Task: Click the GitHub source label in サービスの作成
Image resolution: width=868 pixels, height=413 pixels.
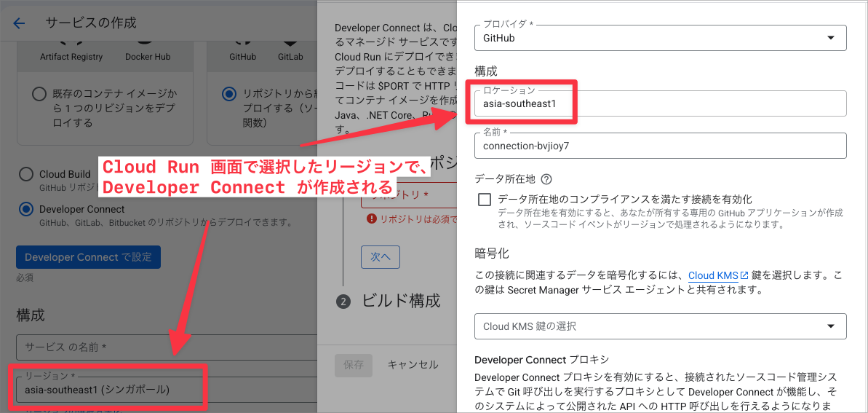Action: tap(242, 57)
